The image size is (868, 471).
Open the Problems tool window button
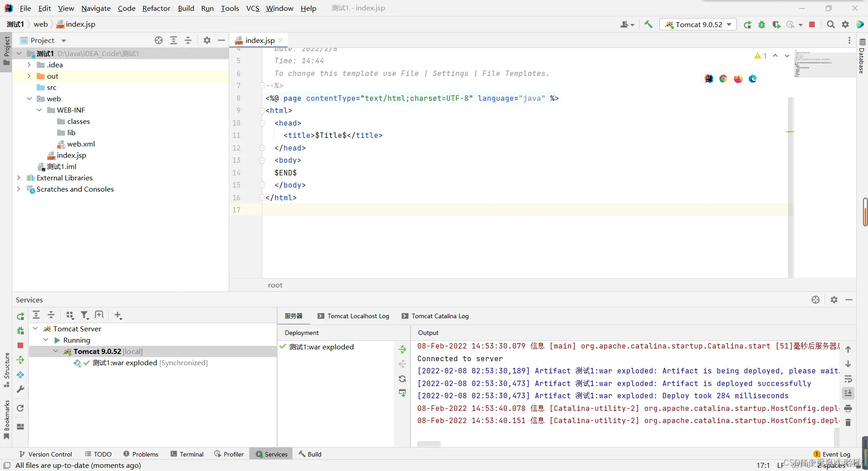pos(141,454)
